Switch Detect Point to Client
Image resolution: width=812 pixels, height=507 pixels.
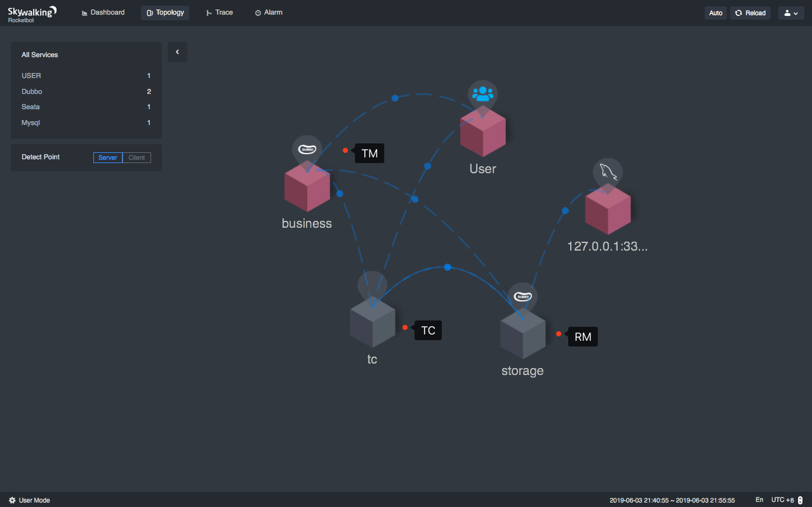click(136, 157)
